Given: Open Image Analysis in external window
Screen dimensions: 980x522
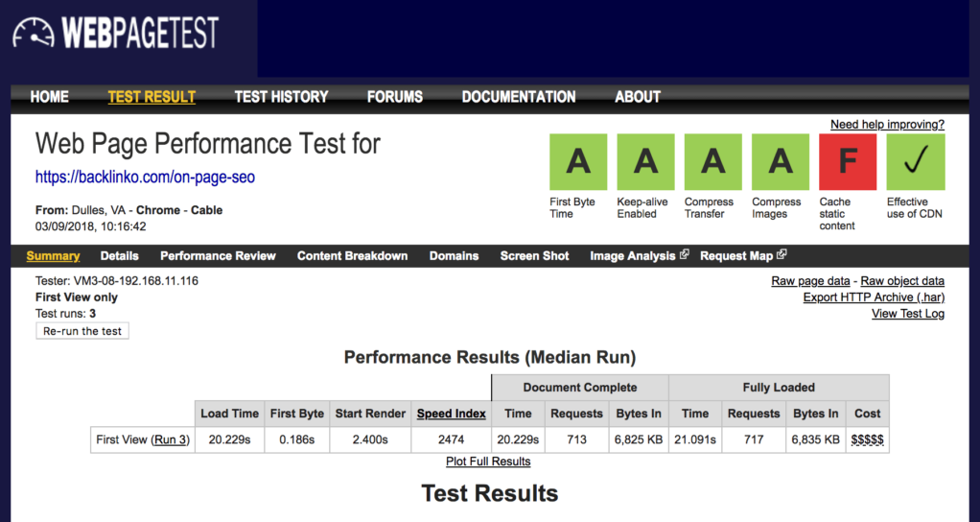Looking at the screenshot, I should pyautogui.click(x=639, y=256).
